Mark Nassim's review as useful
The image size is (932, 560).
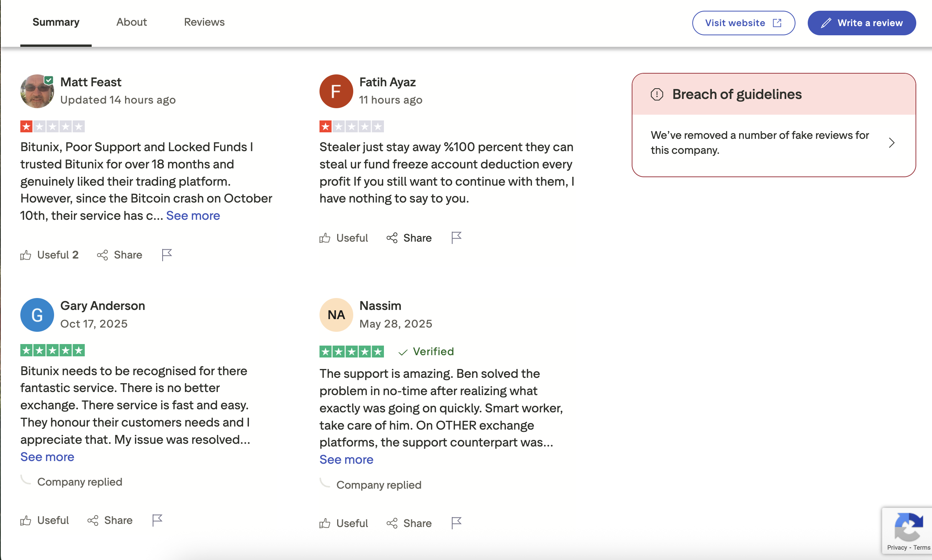344,523
